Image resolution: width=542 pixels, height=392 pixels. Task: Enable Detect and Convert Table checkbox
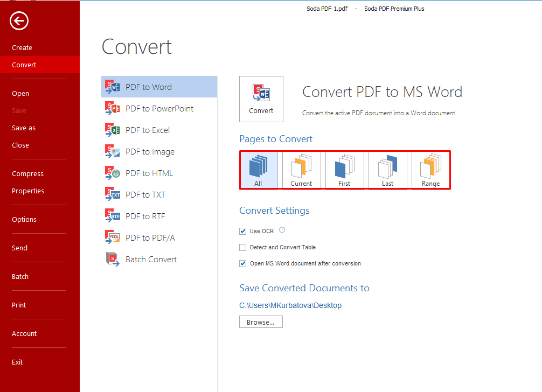(x=242, y=247)
